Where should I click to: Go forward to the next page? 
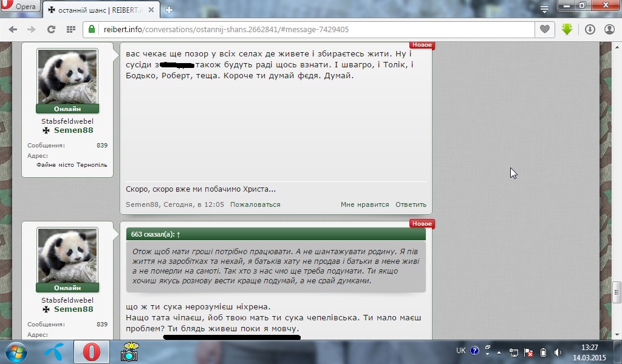(x=32, y=29)
